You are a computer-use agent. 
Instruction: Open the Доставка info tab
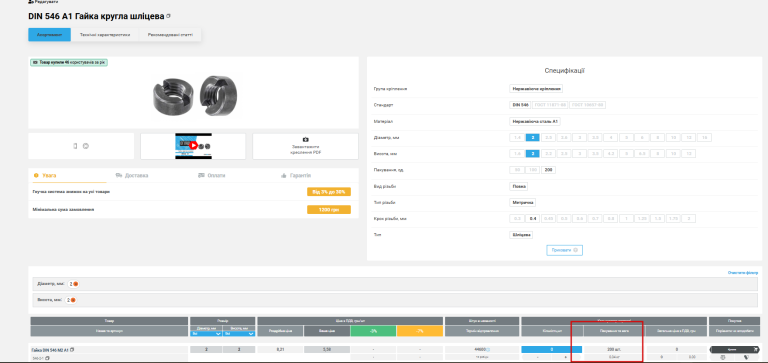(132, 175)
